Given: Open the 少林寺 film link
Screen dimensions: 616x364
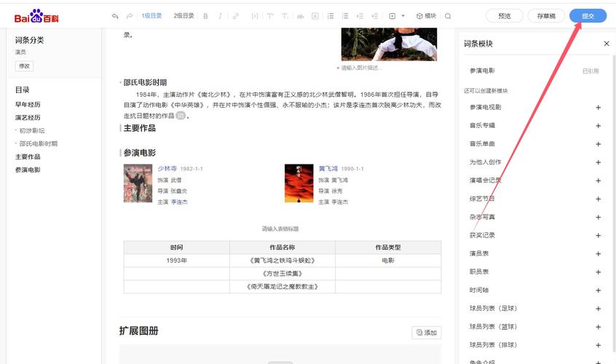Looking at the screenshot, I should 167,168.
